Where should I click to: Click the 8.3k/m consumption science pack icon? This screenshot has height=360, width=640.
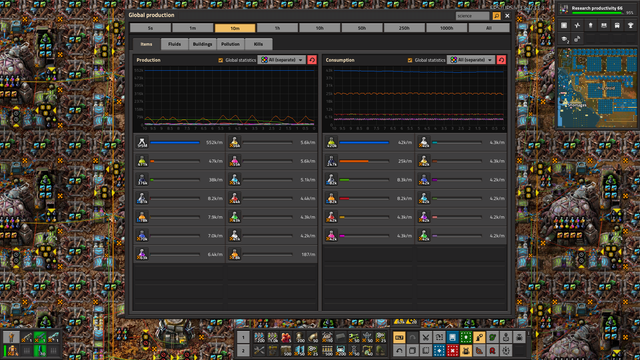coord(331,180)
